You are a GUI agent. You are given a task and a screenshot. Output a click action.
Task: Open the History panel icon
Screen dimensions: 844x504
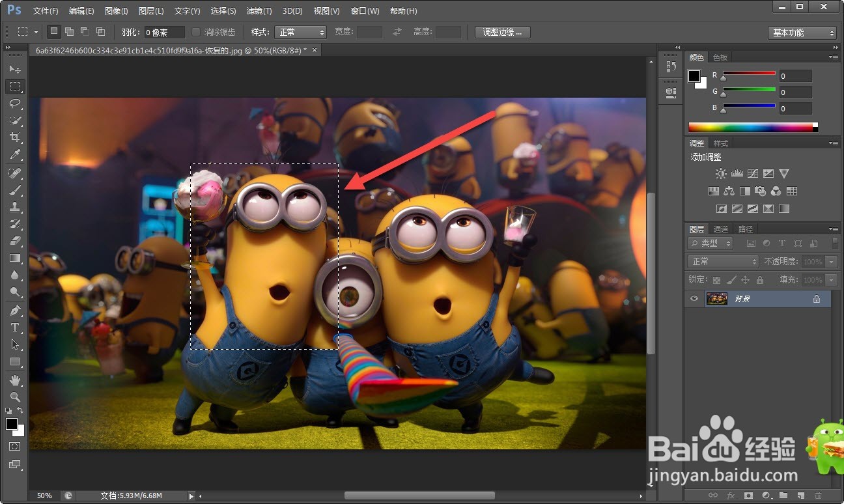[x=671, y=66]
